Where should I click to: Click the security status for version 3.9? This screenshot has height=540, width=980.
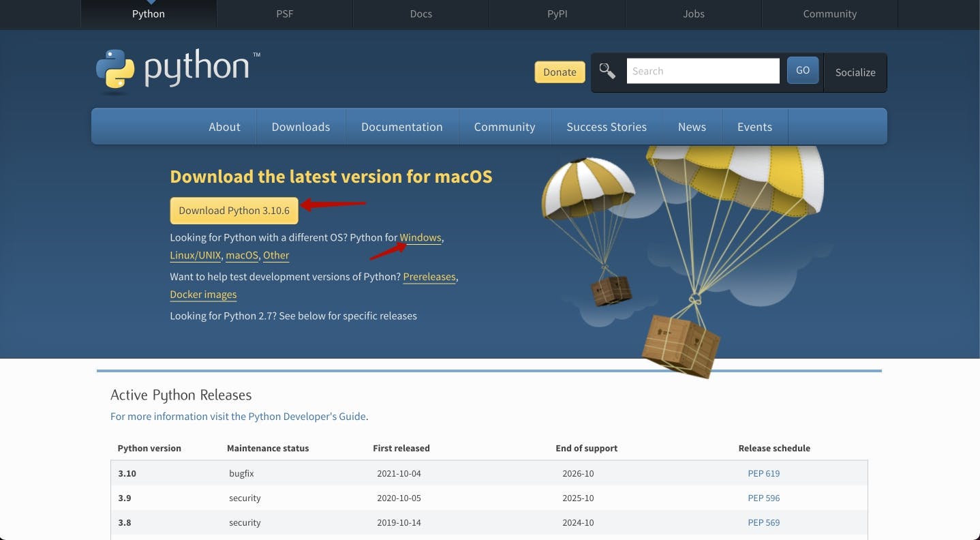tap(245, 498)
